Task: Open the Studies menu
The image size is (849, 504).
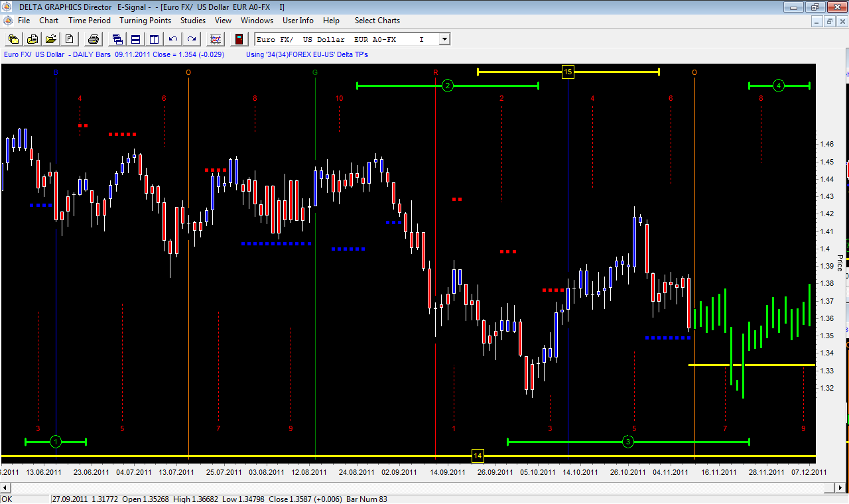Action: coord(193,21)
